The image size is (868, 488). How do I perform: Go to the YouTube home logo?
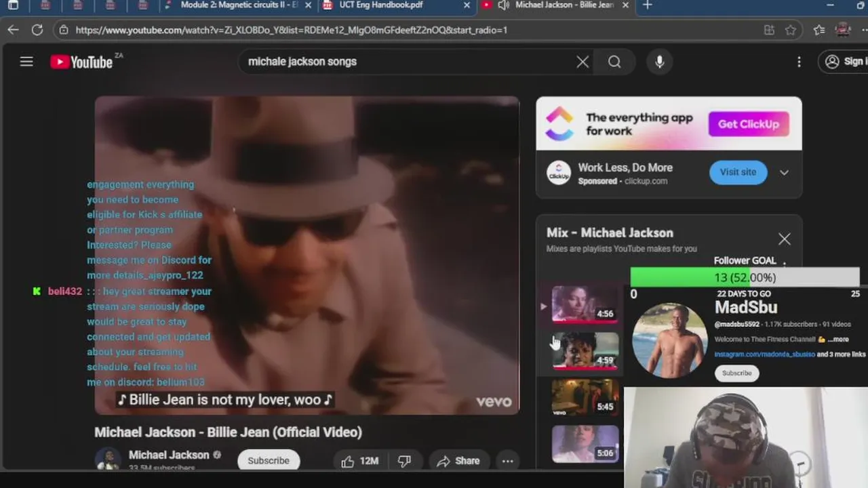(x=81, y=62)
